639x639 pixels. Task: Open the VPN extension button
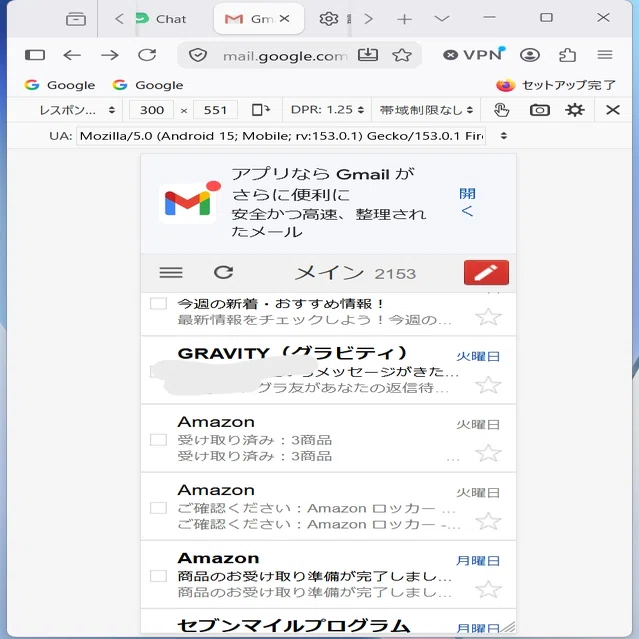(474, 55)
